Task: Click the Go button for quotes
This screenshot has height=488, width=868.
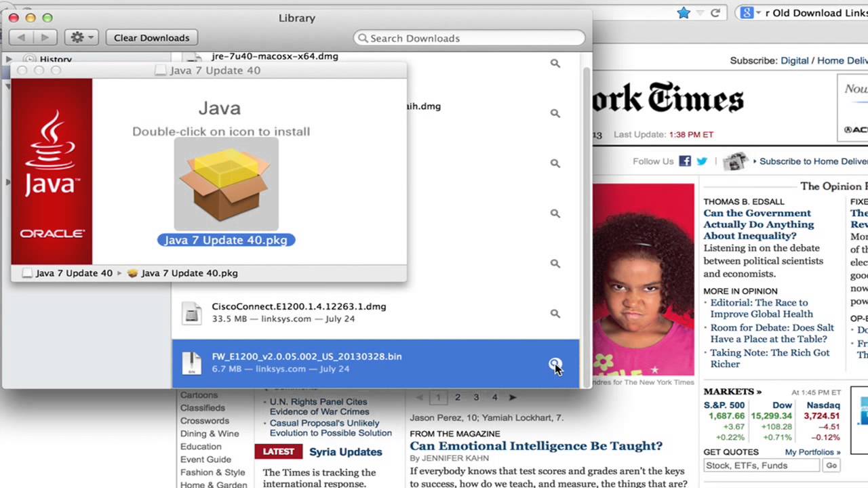Action: click(x=831, y=466)
